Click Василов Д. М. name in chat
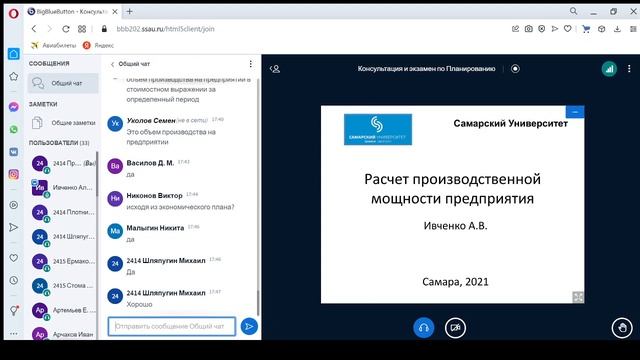Screen dimensions: 640x360 (x=150, y=163)
